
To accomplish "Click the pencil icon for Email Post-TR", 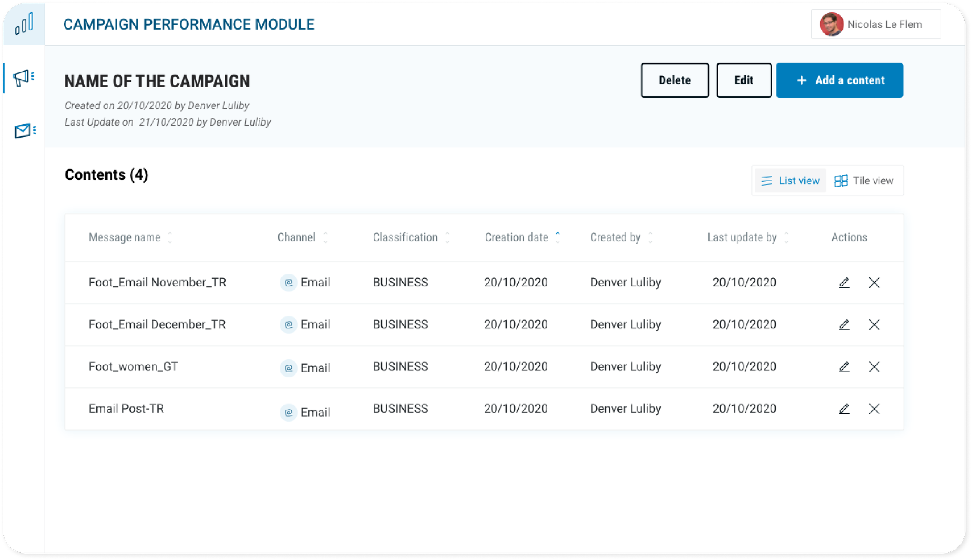I will [x=844, y=408].
